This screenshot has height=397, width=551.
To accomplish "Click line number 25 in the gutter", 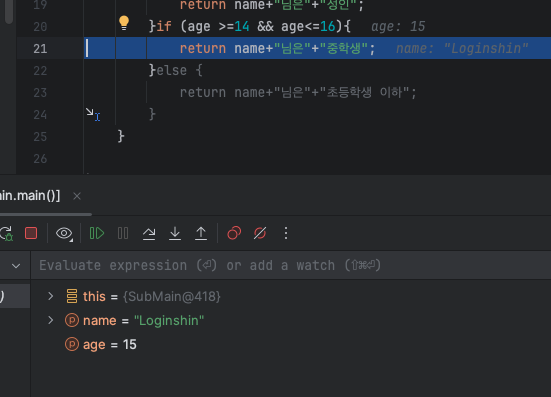I will click(40, 137).
